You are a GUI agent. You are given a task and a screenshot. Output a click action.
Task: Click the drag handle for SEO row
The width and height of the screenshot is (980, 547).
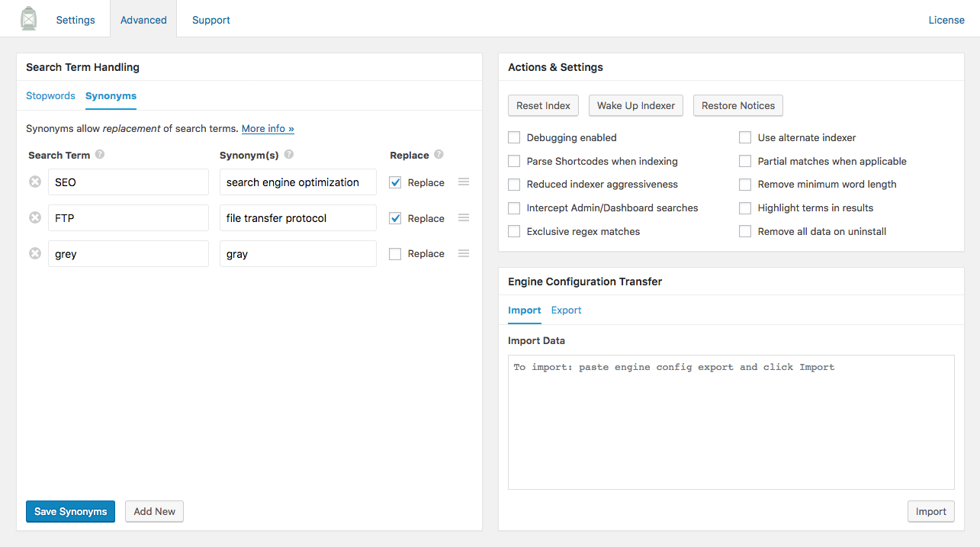[464, 182]
